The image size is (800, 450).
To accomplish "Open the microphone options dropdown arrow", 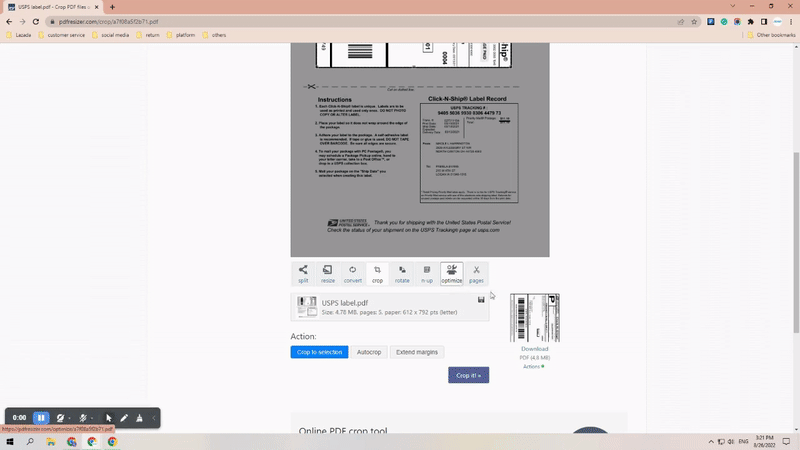I will click(92, 418).
